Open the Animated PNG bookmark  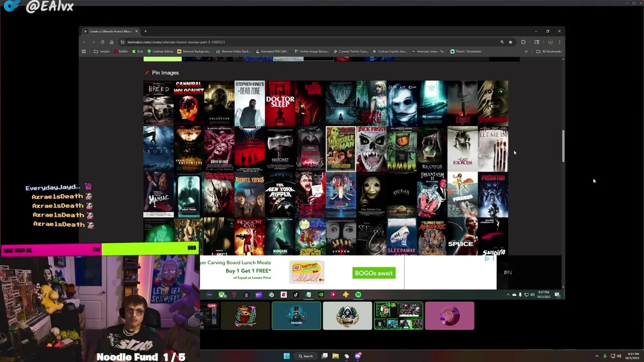[x=272, y=51]
